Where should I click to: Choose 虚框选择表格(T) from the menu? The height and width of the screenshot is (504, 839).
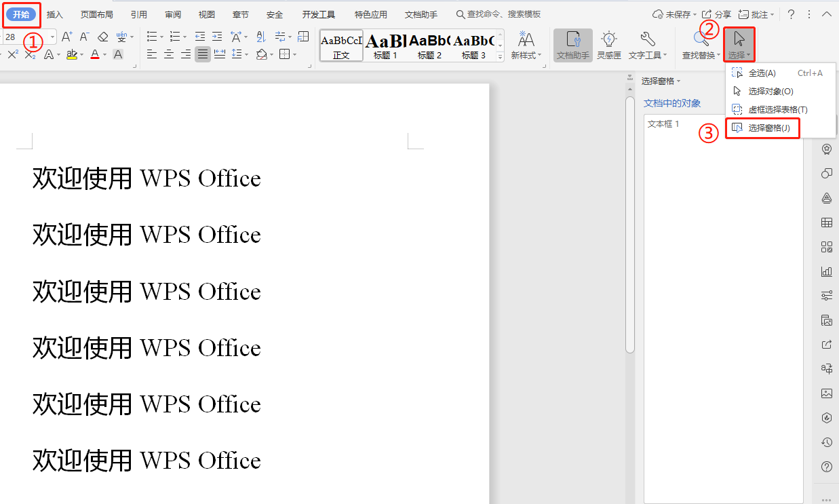tap(780, 109)
